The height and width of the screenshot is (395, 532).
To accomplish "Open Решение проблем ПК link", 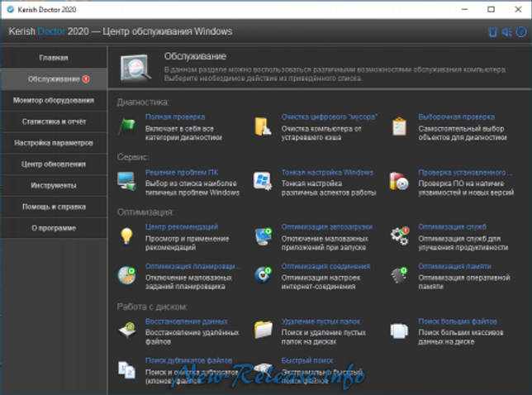I will (x=182, y=173).
